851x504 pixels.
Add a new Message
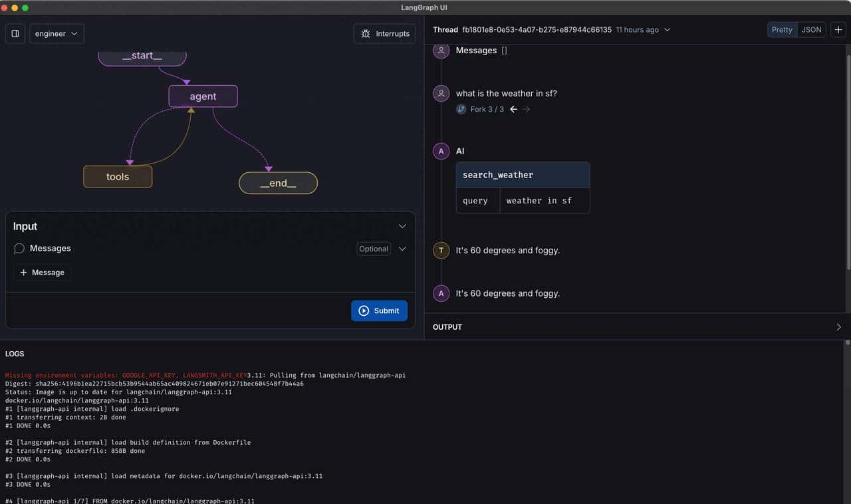click(43, 273)
